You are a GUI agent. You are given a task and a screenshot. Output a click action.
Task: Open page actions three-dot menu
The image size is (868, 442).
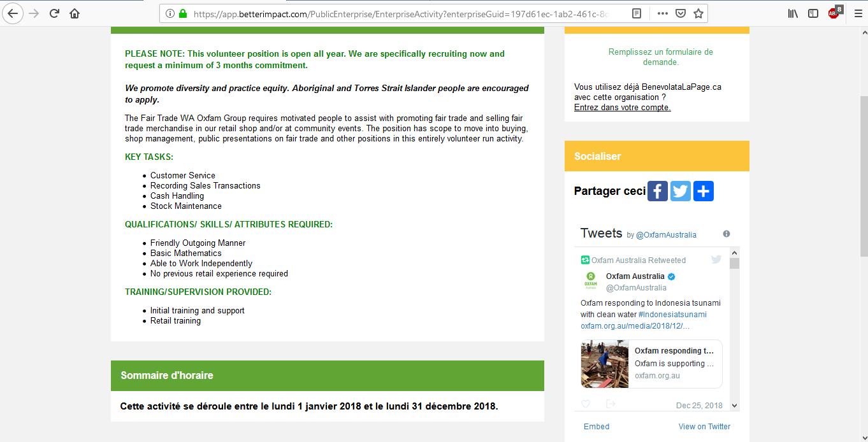coord(663,13)
